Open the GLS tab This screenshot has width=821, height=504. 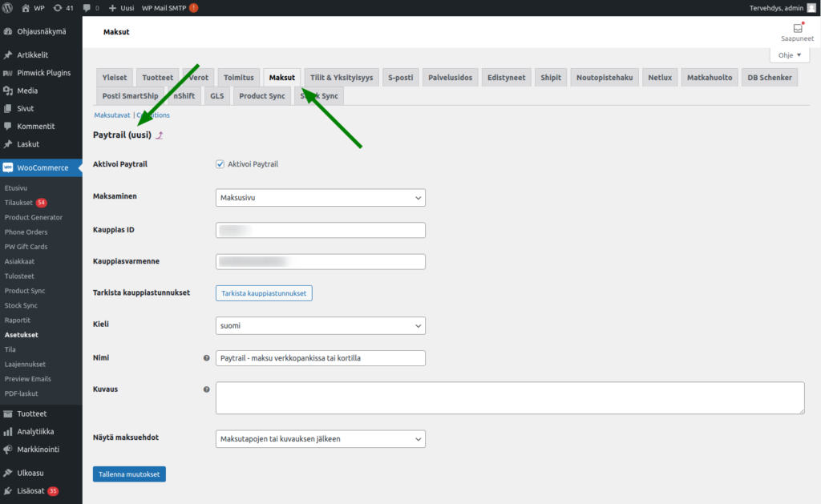point(216,96)
